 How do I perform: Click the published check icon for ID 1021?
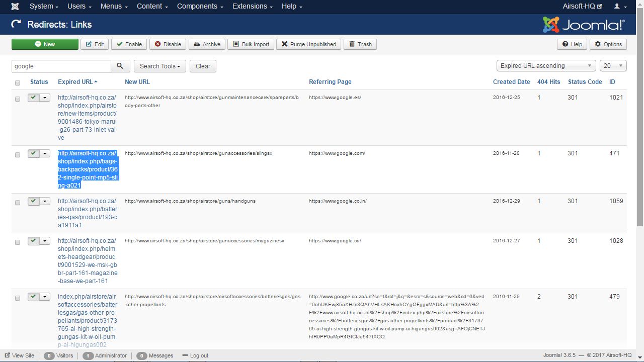34,98
